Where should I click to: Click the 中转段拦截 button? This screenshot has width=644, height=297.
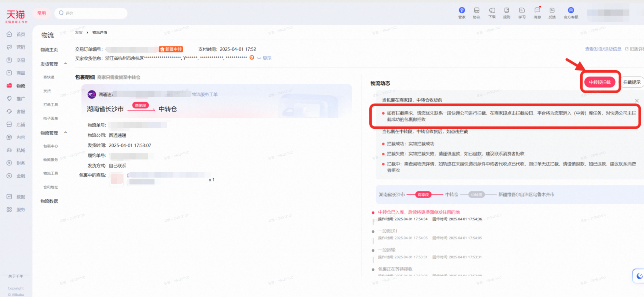click(600, 82)
